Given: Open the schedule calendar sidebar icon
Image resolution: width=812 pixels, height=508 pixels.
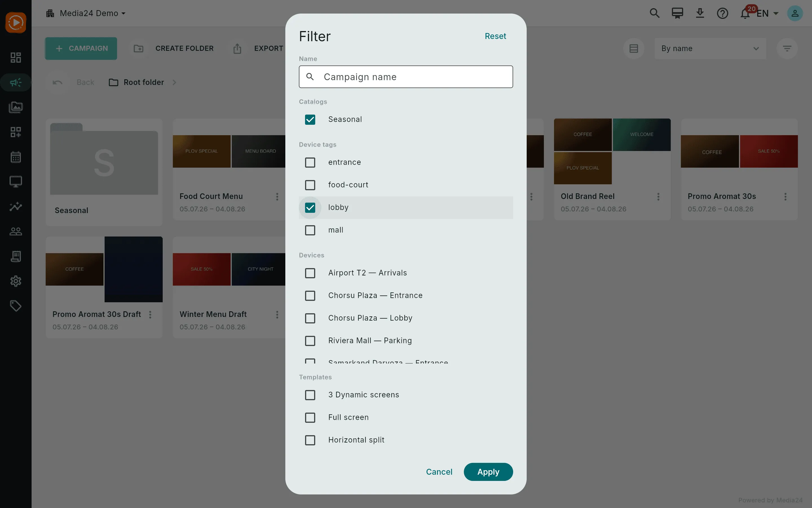Looking at the screenshot, I should point(16,157).
